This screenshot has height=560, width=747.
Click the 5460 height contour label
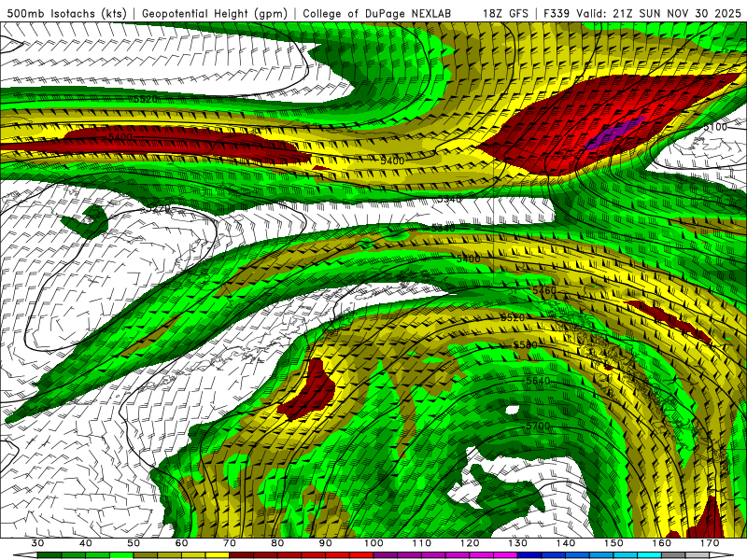[x=544, y=290]
